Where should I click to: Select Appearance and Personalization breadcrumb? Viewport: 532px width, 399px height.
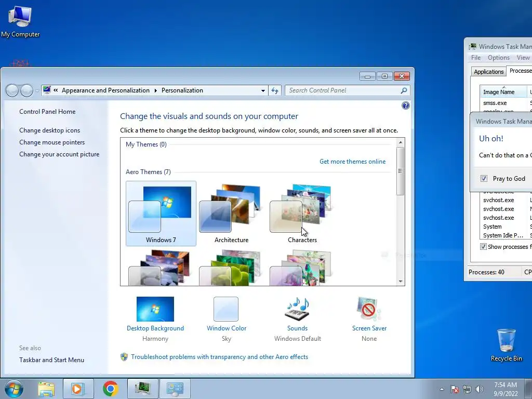(105, 90)
